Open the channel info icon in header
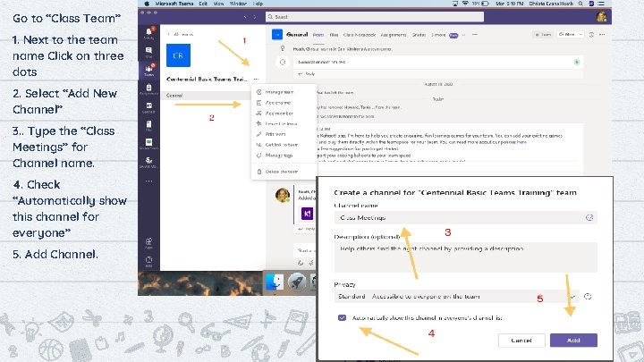 tap(591, 35)
